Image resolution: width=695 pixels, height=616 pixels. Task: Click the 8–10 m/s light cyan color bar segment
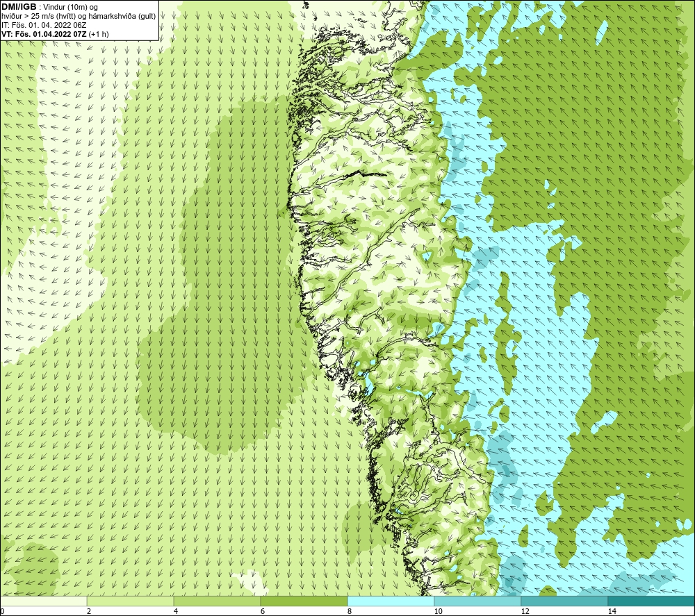coord(391,601)
